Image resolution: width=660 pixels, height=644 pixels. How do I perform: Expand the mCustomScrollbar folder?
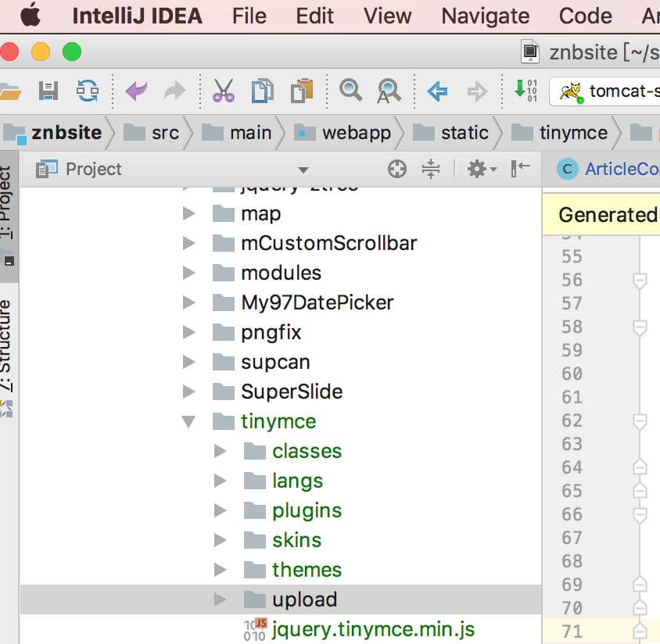tap(189, 243)
